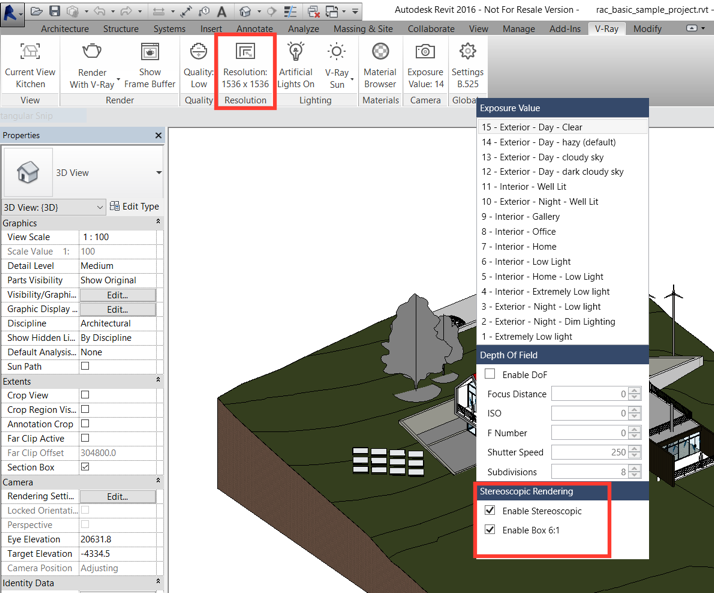Toggle the Crop View checkbox
714x593 pixels.
pos(85,395)
